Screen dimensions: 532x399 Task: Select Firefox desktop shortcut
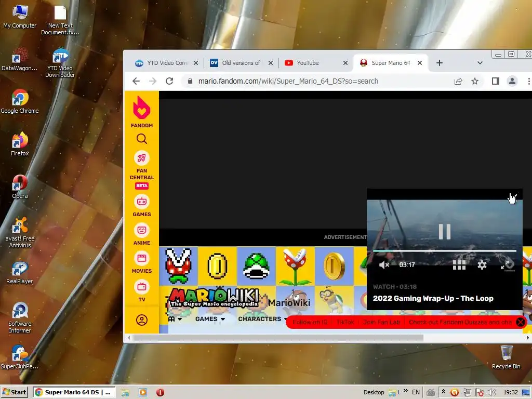(x=20, y=144)
